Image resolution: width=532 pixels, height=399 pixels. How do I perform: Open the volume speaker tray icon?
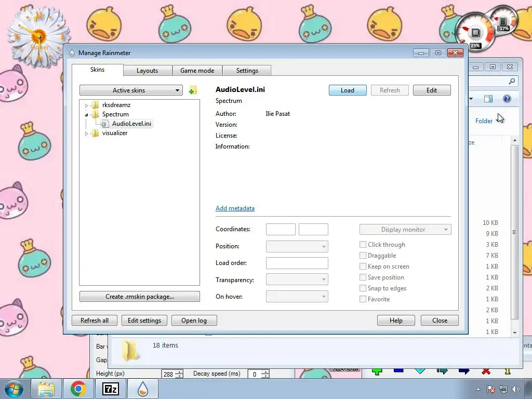516,389
